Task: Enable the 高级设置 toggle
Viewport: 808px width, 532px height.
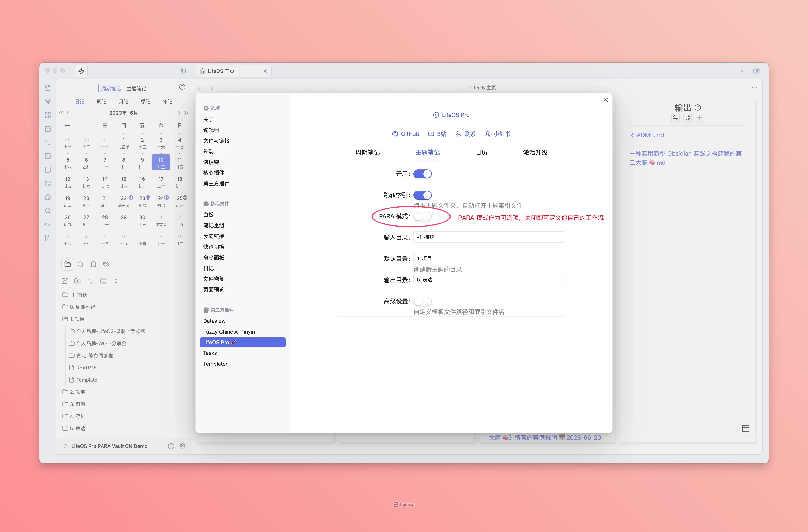Action: coord(422,301)
